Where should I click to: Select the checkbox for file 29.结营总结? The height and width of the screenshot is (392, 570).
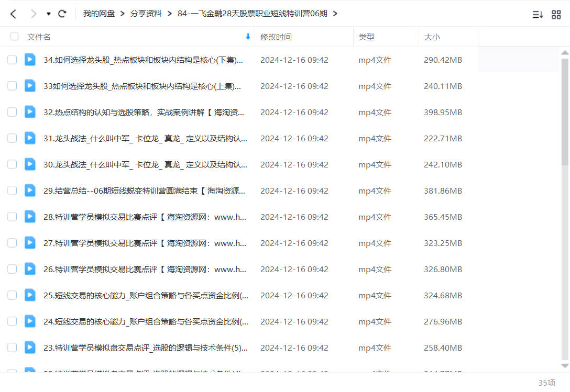click(x=12, y=191)
